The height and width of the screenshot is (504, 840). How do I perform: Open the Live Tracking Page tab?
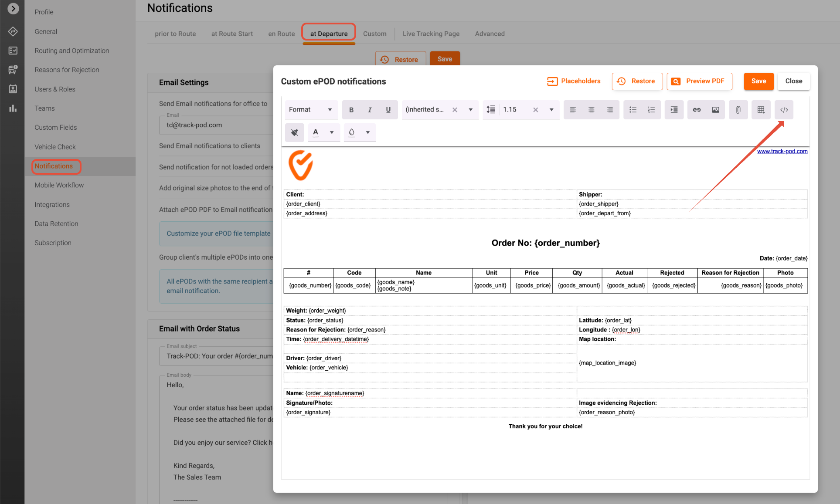click(x=431, y=34)
